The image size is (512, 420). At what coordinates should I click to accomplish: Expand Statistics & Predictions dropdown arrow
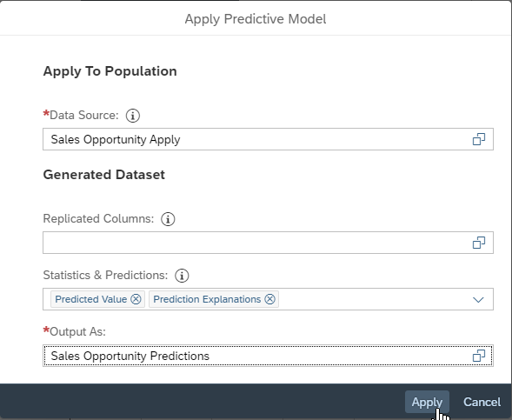pos(478,299)
